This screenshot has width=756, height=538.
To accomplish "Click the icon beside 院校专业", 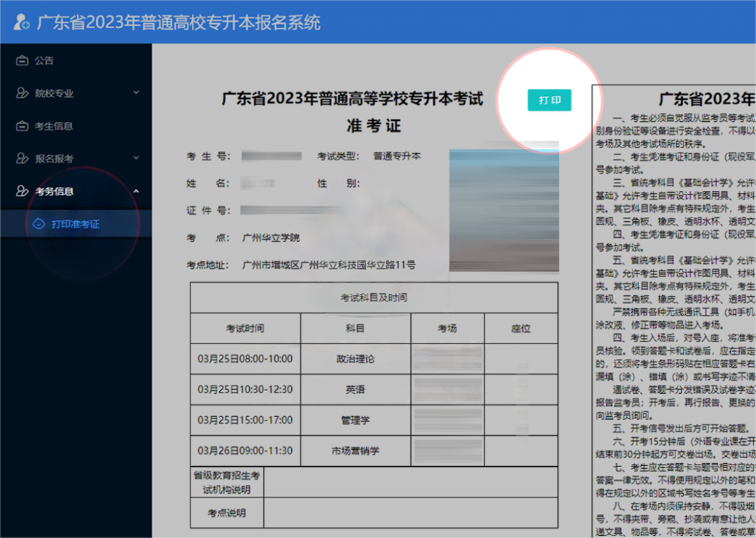I will [x=22, y=93].
